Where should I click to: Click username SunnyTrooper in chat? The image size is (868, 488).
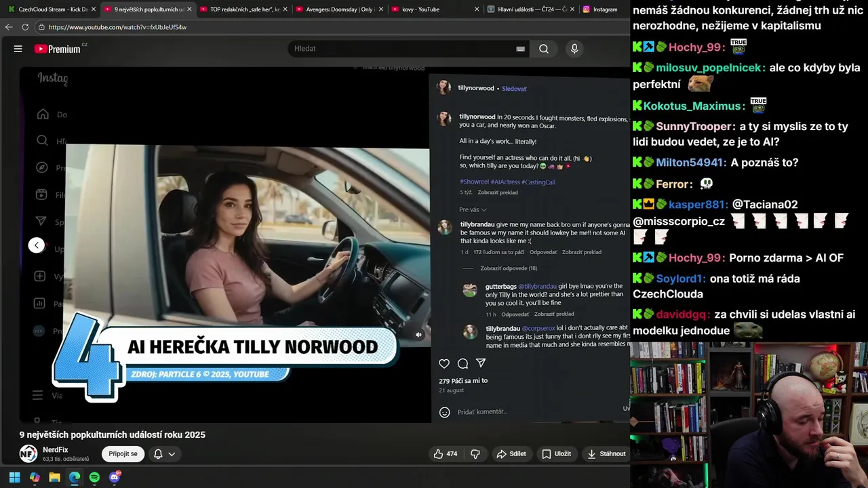[694, 127]
